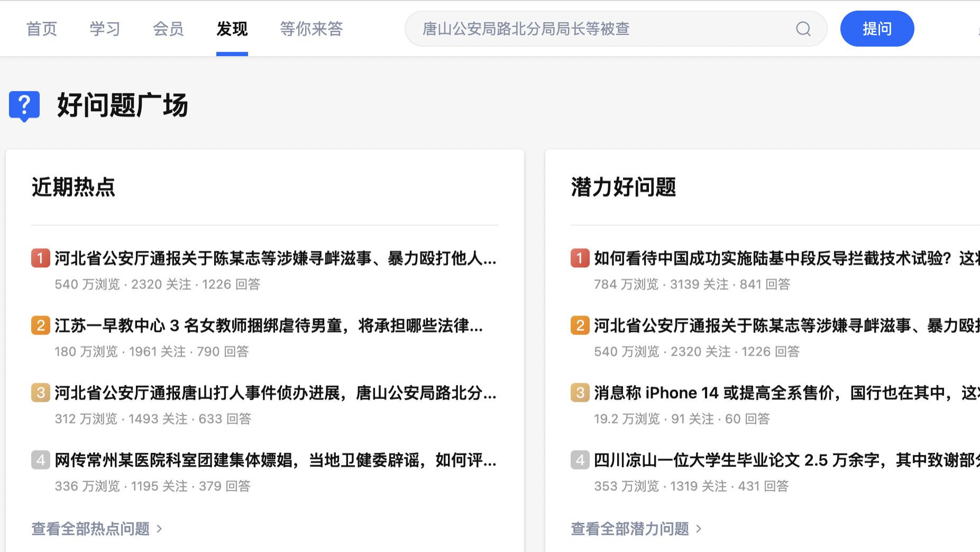Click the gray rank badge 4 in 潜力好问题
The height and width of the screenshot is (552, 980).
[x=580, y=460]
